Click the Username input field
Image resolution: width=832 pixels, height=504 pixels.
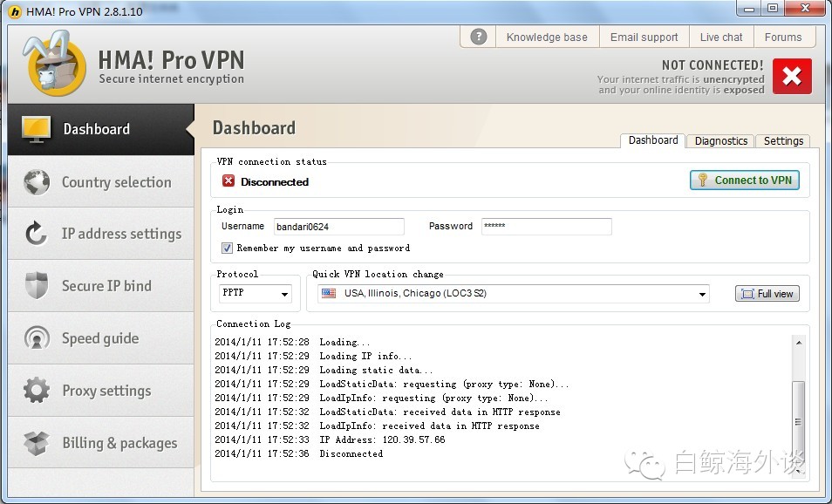point(339,227)
